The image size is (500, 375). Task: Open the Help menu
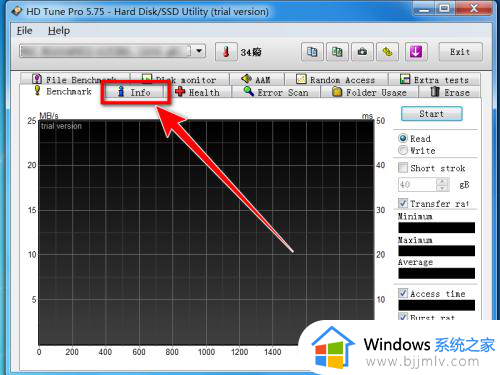pos(59,31)
